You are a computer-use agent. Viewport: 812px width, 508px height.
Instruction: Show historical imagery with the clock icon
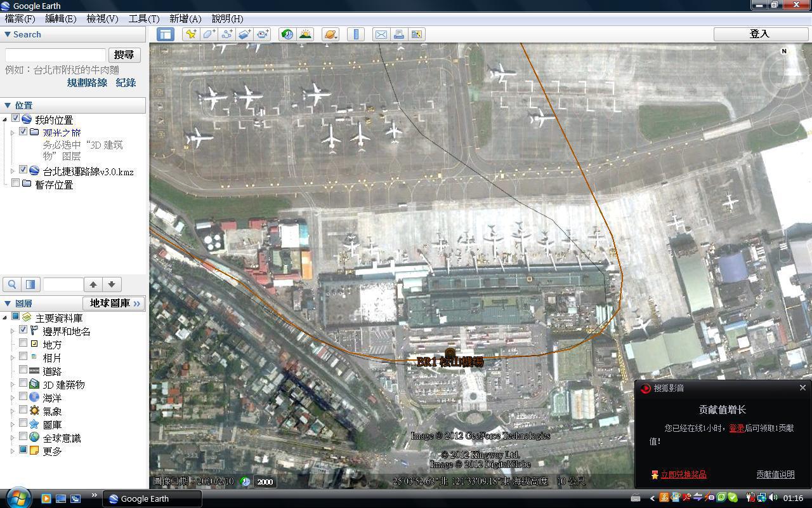(287, 34)
